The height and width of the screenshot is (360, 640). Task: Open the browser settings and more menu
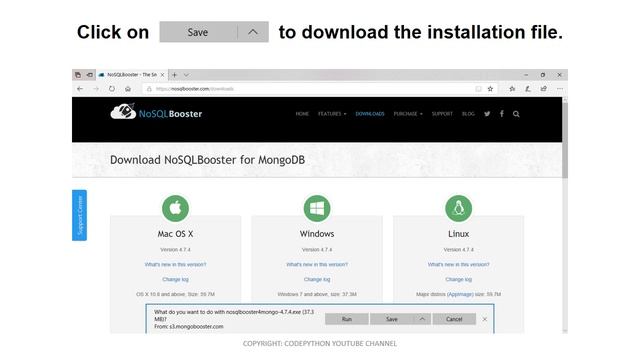[560, 89]
